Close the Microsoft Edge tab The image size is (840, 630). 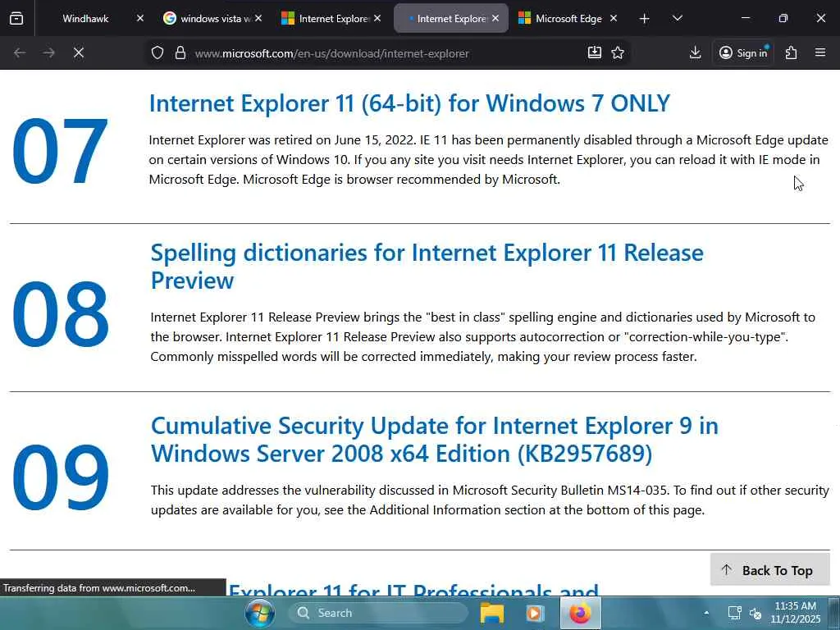(x=614, y=18)
